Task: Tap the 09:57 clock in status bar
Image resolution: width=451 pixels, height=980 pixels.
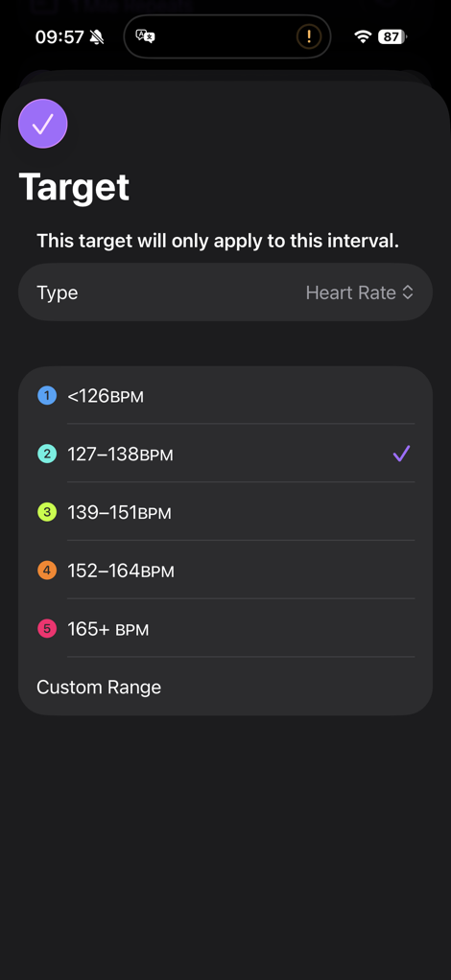Action: pos(59,36)
